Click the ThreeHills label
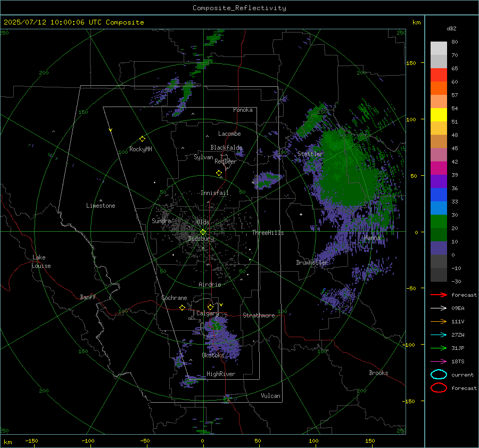Viewport: 479px width, 448px height. tap(268, 233)
